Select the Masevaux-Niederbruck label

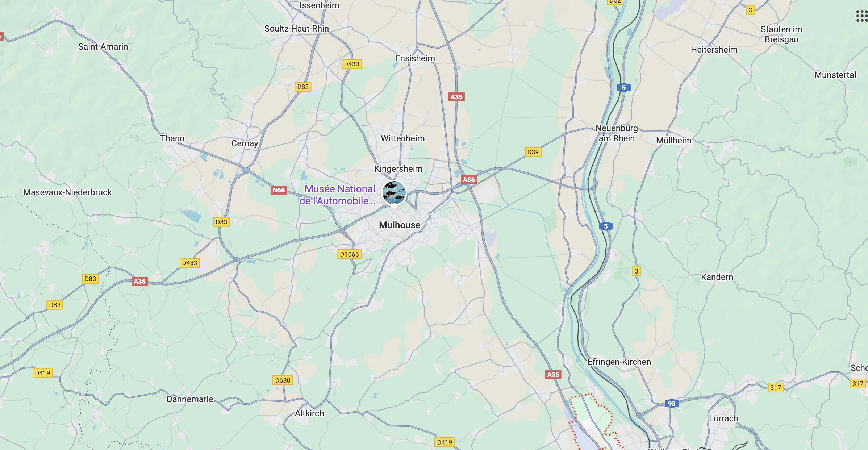tap(68, 192)
